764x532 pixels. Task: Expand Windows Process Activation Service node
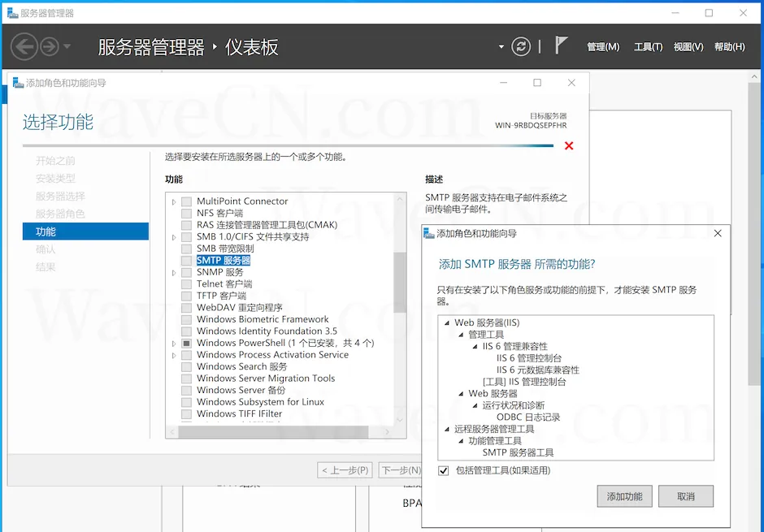(174, 355)
